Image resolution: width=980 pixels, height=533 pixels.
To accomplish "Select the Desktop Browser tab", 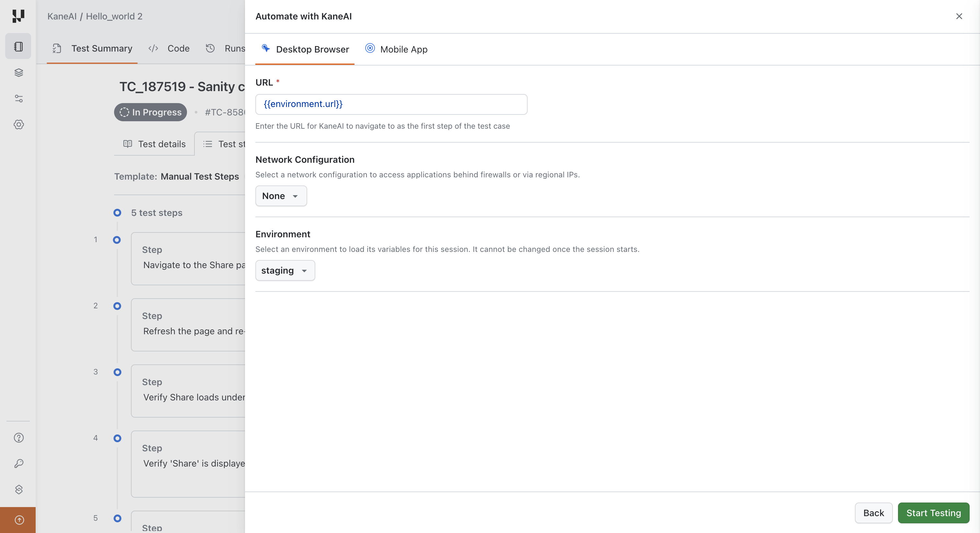I will click(x=305, y=49).
